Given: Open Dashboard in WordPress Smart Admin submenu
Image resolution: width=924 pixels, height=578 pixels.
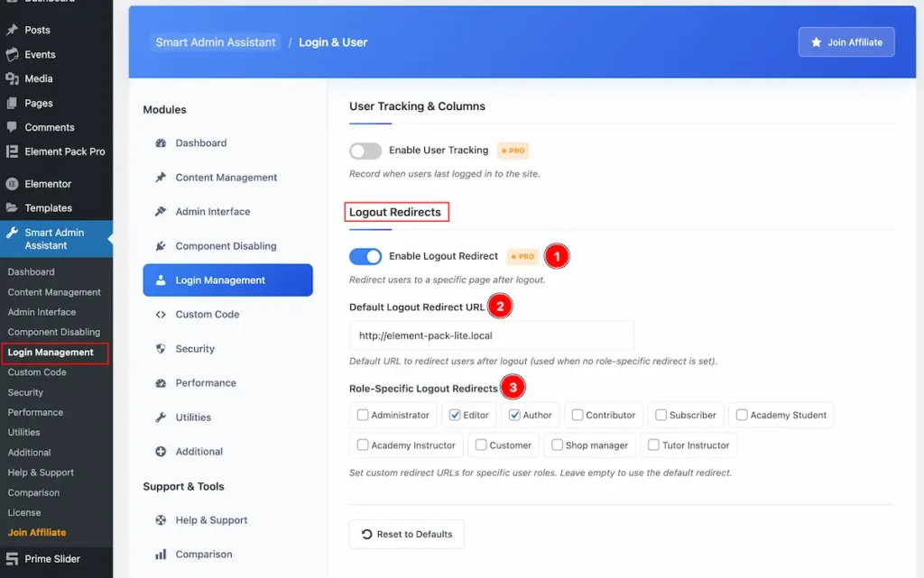Looking at the screenshot, I should tap(32, 272).
